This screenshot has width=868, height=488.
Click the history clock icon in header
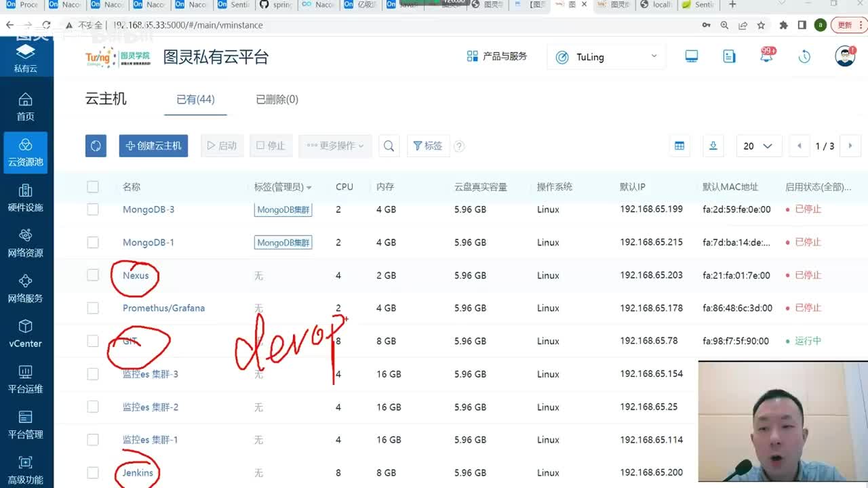804,57
